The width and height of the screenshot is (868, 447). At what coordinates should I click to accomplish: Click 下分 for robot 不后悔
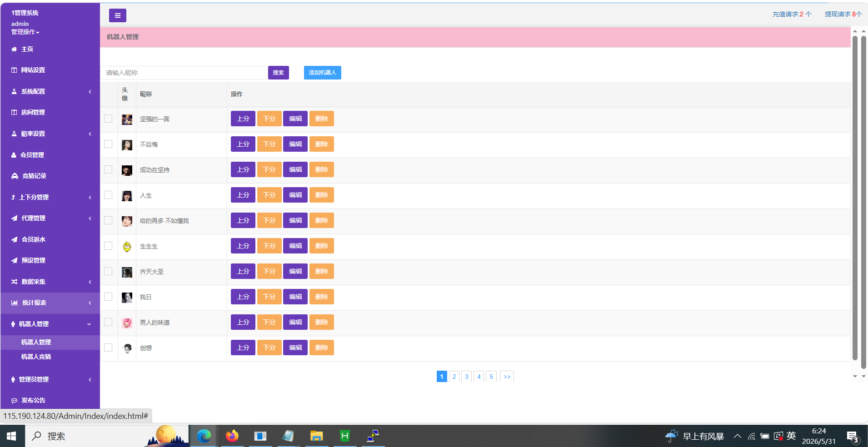click(269, 144)
